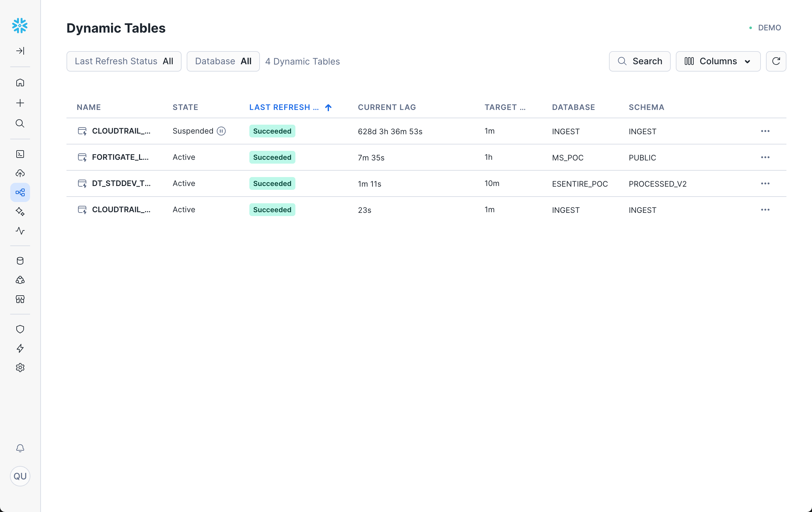The height and width of the screenshot is (512, 812).
Task: Toggle sort order on Last Refresh column
Action: 328,107
